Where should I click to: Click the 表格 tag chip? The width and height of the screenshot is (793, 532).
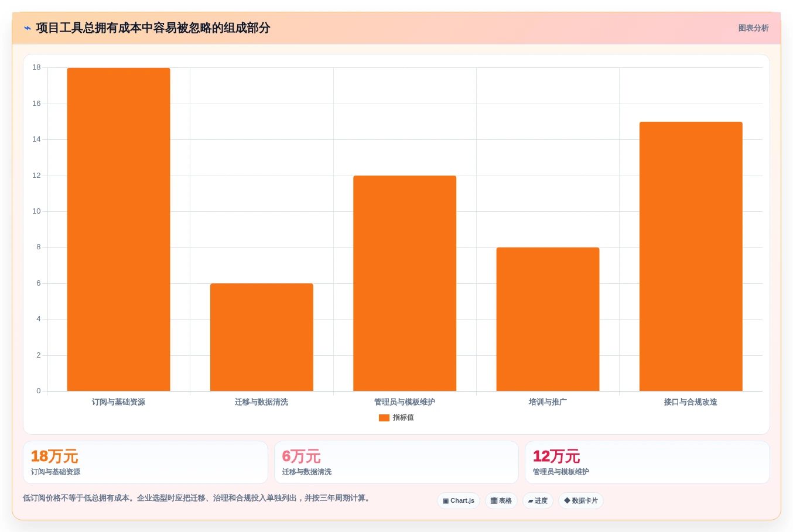pyautogui.click(x=501, y=501)
